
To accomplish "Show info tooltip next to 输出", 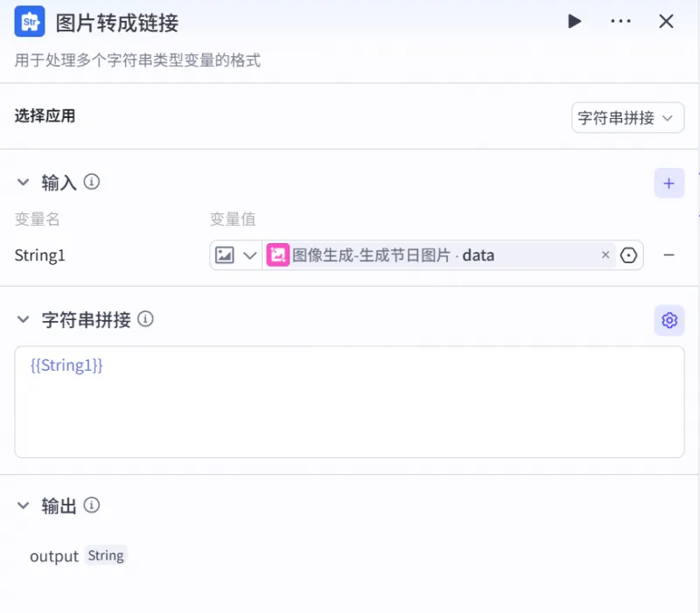I will [x=92, y=505].
